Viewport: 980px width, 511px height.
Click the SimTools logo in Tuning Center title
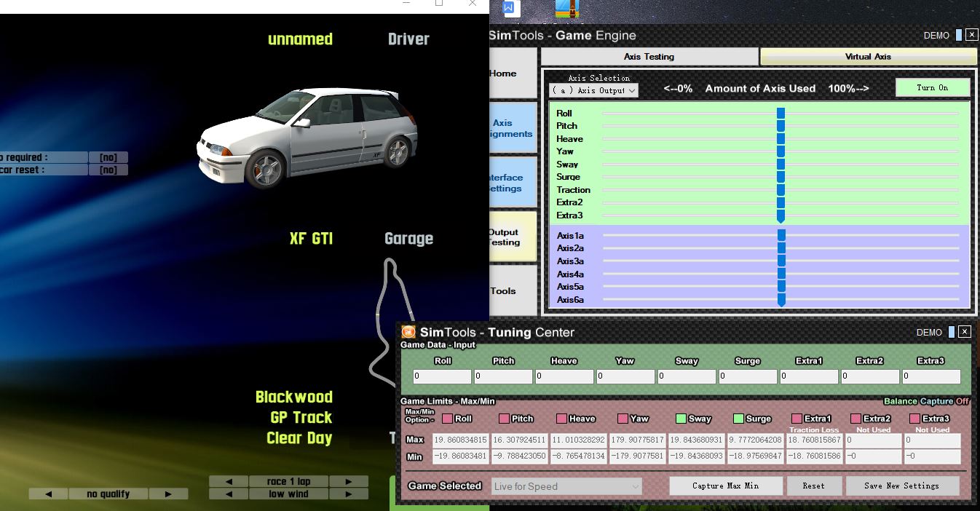[x=408, y=332]
